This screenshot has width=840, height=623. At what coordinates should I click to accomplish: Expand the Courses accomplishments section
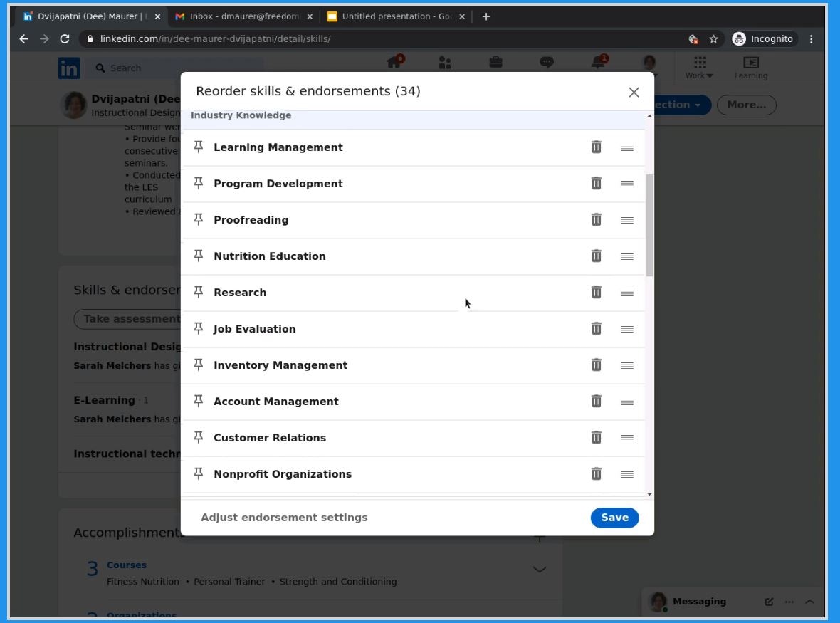point(540,570)
